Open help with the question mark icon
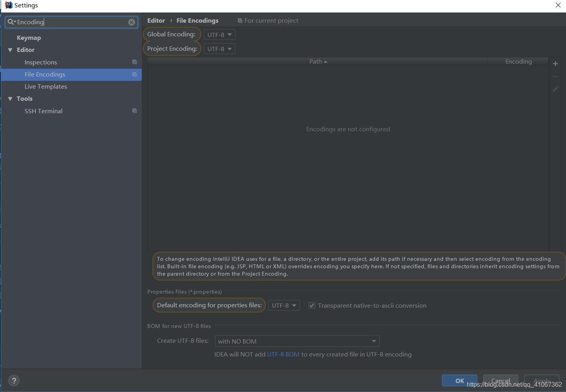This screenshot has height=392, width=566. (14, 381)
